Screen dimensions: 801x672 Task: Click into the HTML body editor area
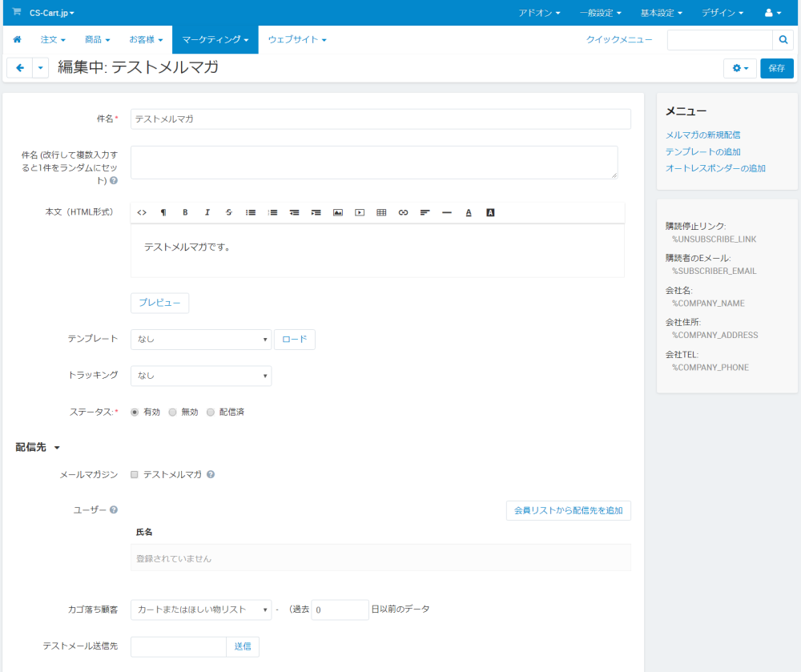click(377, 251)
